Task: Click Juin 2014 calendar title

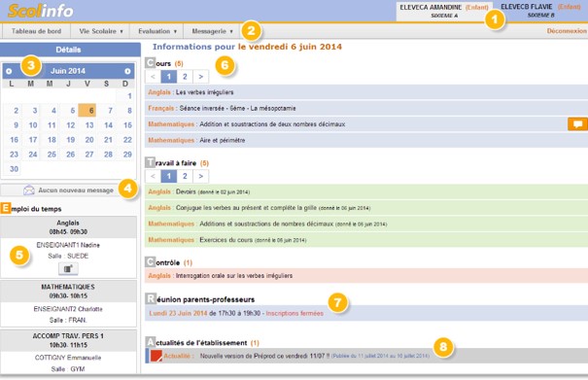Action: (68, 71)
